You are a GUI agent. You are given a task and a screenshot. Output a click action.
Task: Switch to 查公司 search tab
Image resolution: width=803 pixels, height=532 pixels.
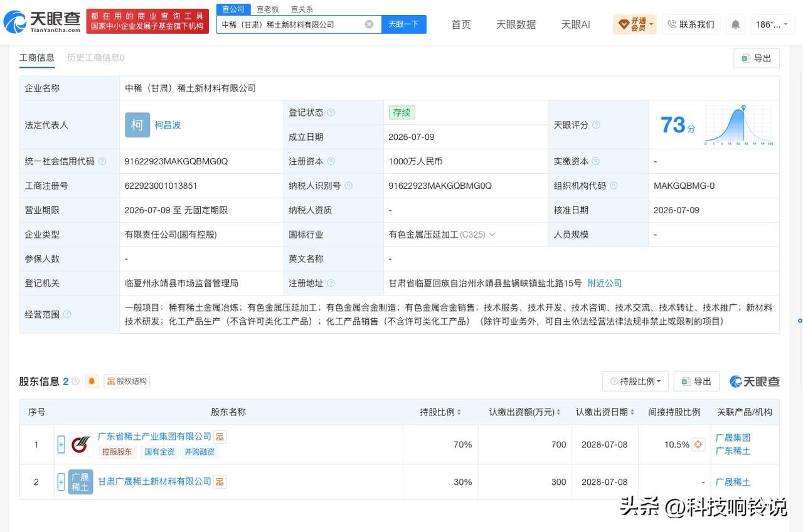click(x=233, y=9)
